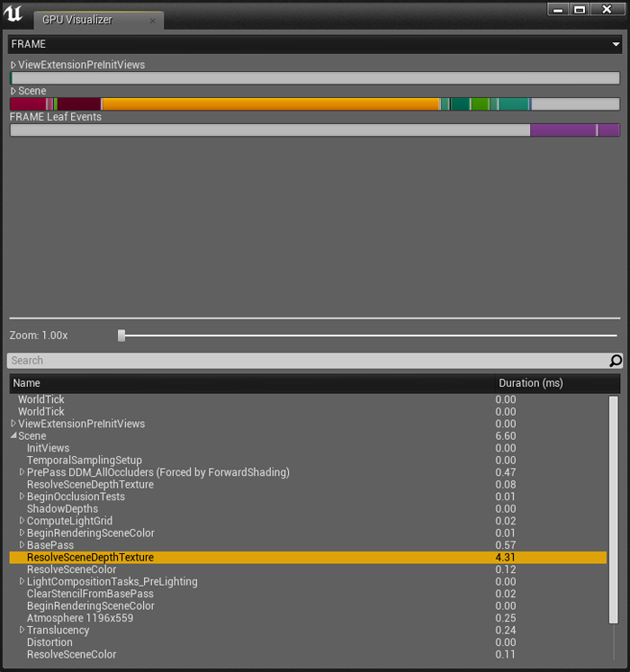Select the ResolveSceneColor row with 0.12 duration
The image size is (630, 672).
[x=308, y=569]
